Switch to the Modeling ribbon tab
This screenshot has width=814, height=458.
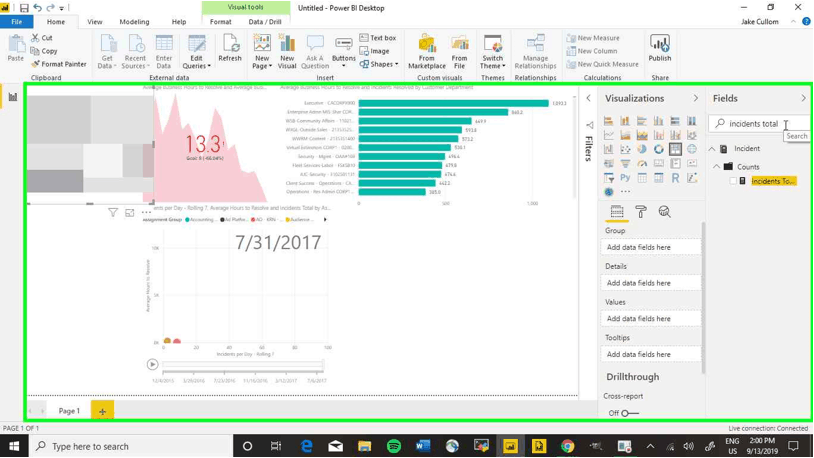(x=134, y=22)
